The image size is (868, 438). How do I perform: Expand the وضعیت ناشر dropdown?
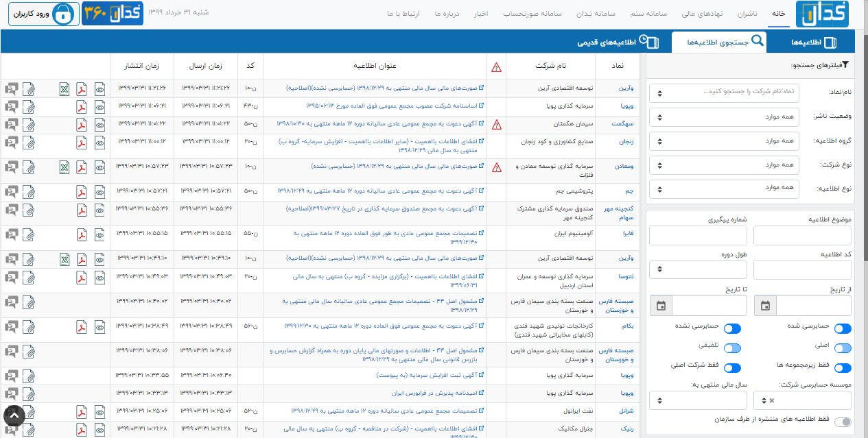(x=723, y=117)
